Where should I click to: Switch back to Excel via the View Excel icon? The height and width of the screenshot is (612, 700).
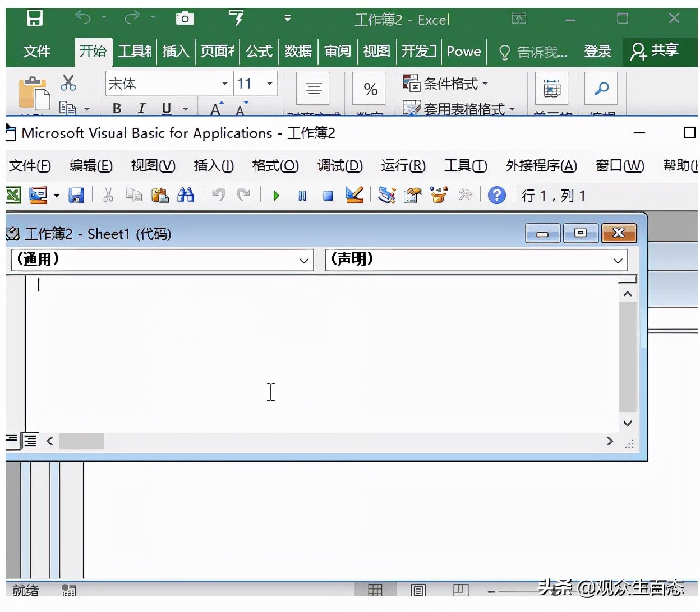pyautogui.click(x=12, y=195)
